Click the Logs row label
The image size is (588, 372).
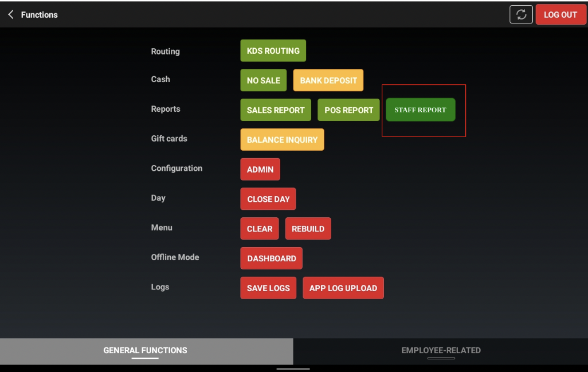pos(160,287)
